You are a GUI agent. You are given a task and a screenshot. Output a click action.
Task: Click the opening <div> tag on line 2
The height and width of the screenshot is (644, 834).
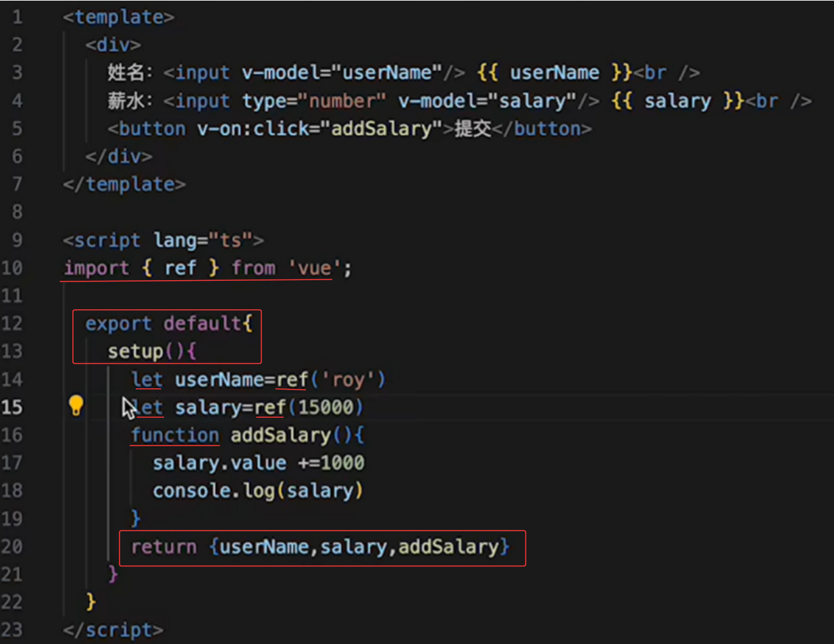click(x=113, y=45)
